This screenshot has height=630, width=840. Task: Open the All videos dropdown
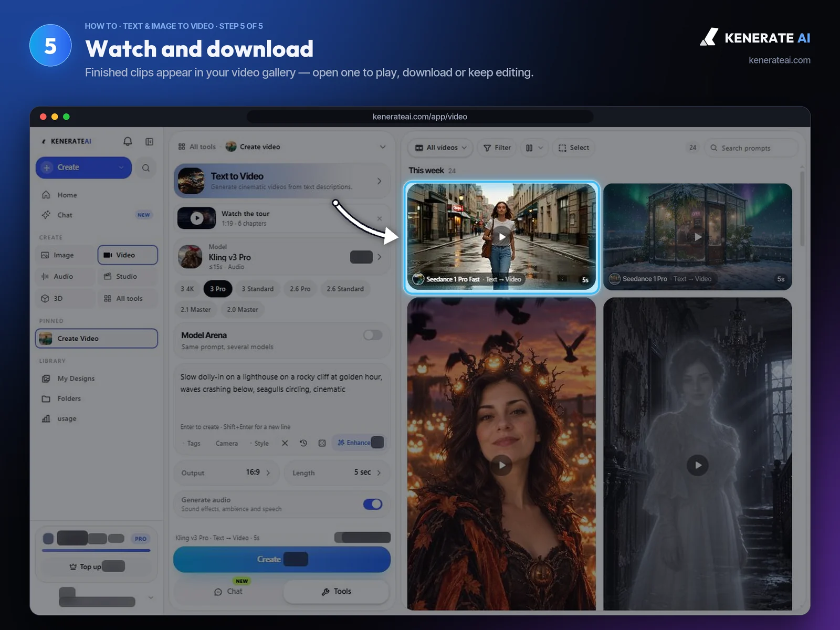tap(441, 148)
